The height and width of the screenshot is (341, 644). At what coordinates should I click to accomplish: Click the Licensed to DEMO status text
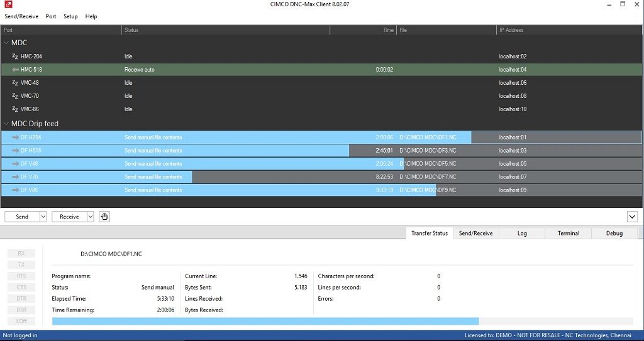(x=548, y=335)
